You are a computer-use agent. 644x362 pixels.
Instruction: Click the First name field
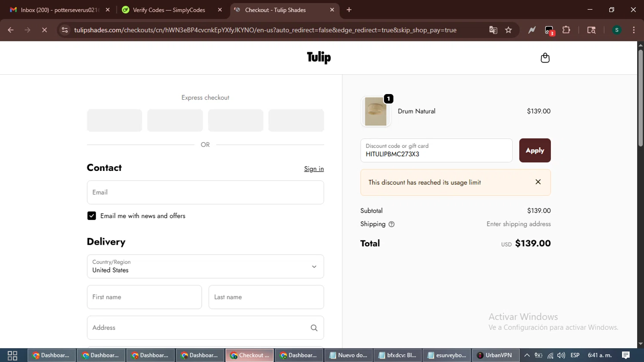tap(144, 297)
